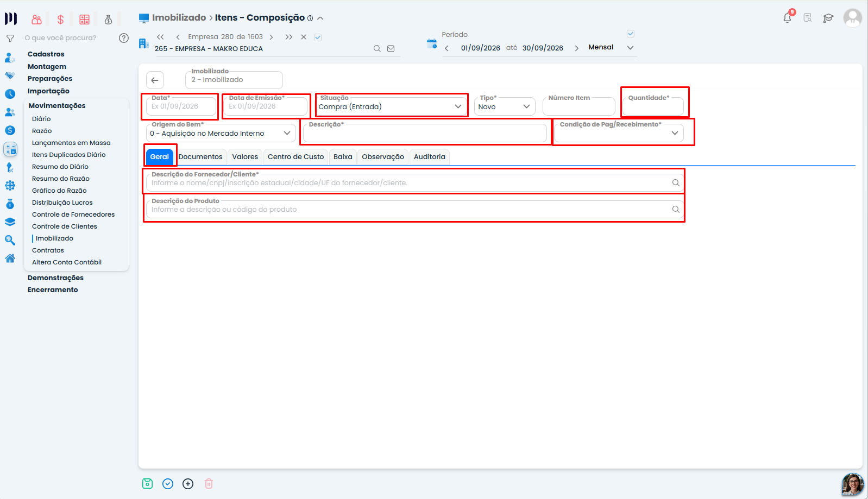Image resolution: width=868 pixels, height=499 pixels.
Task: Open the Demonstrações menu section
Action: tap(55, 278)
